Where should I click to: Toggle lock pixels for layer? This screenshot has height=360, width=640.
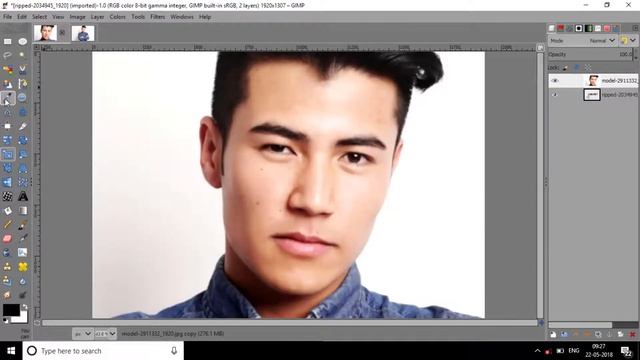click(x=565, y=68)
